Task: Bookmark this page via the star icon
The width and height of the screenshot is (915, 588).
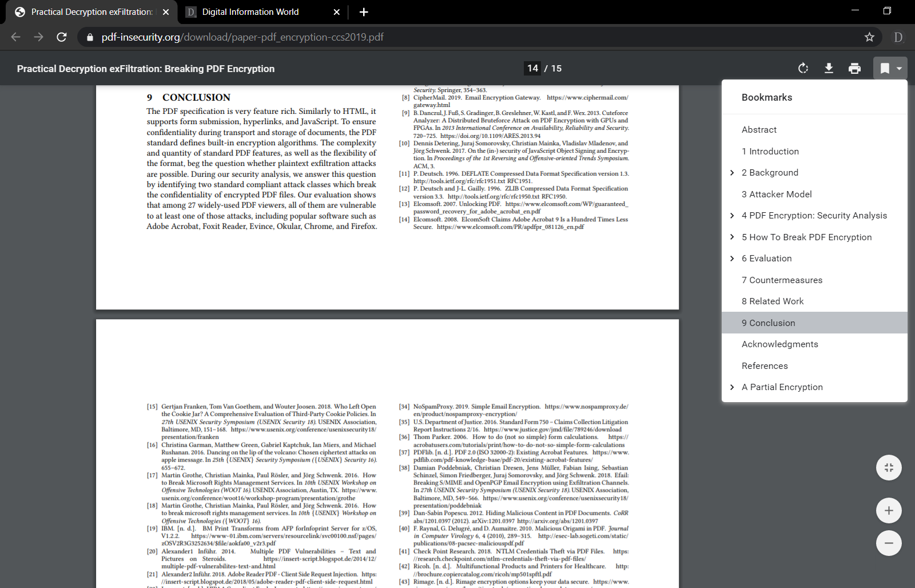Action: (x=869, y=37)
